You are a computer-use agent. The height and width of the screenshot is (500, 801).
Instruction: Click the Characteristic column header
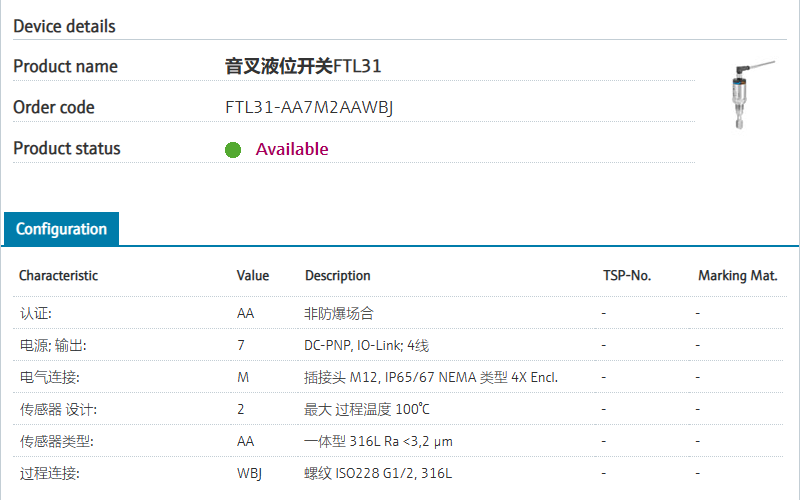(59, 276)
